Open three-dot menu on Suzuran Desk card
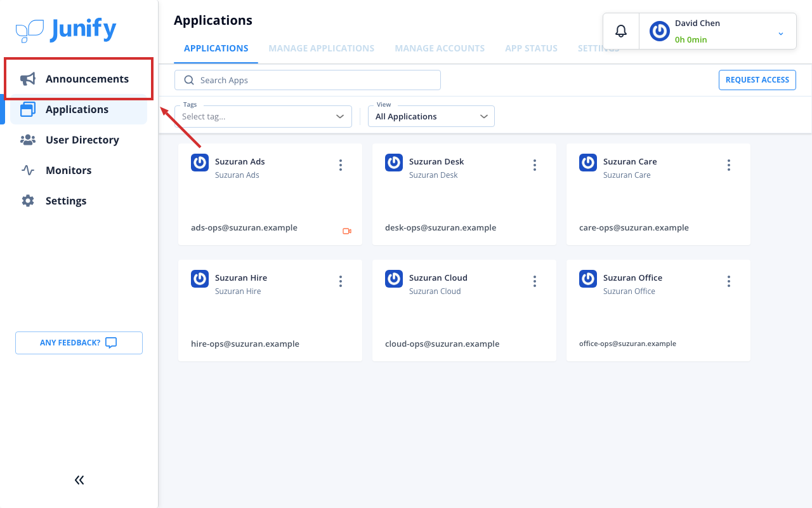This screenshot has height=508, width=812. pos(535,165)
